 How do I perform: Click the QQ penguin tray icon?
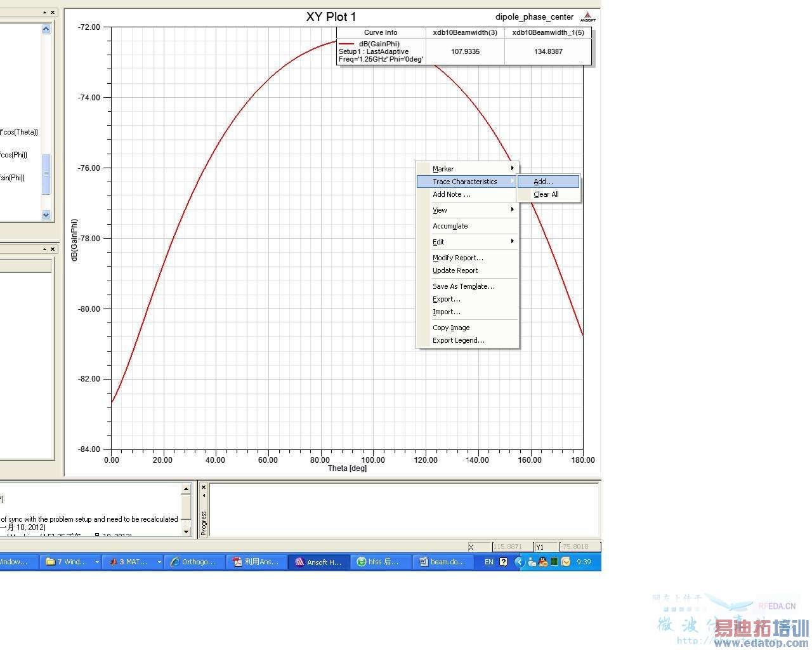point(543,562)
